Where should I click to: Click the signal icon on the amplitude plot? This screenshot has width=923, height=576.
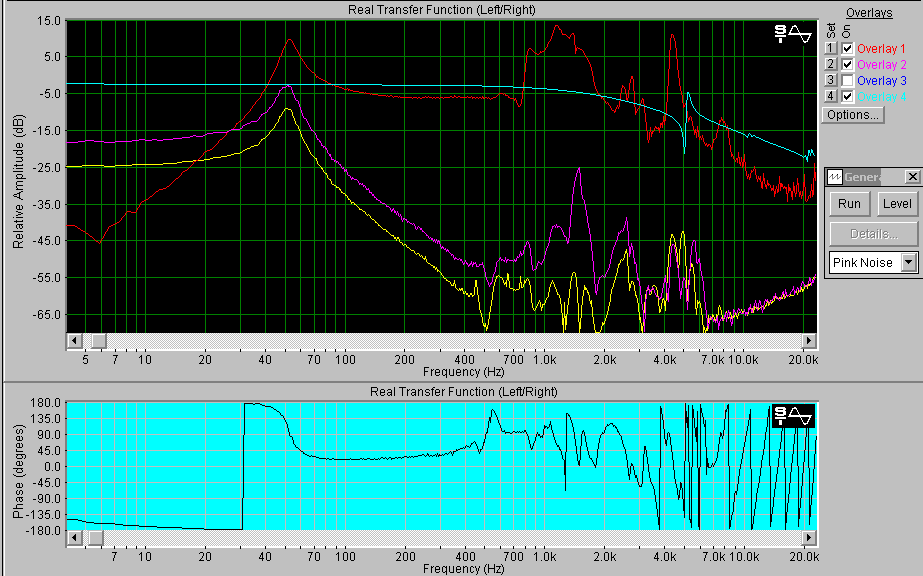click(x=792, y=34)
